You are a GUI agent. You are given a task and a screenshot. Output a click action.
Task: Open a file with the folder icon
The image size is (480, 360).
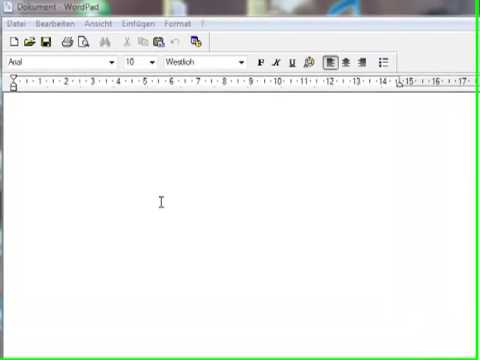(x=30, y=42)
